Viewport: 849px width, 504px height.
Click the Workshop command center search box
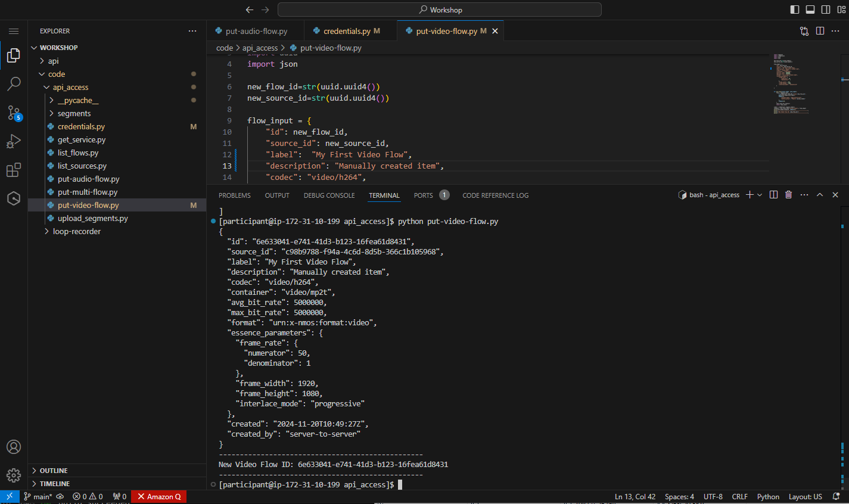[x=440, y=10]
